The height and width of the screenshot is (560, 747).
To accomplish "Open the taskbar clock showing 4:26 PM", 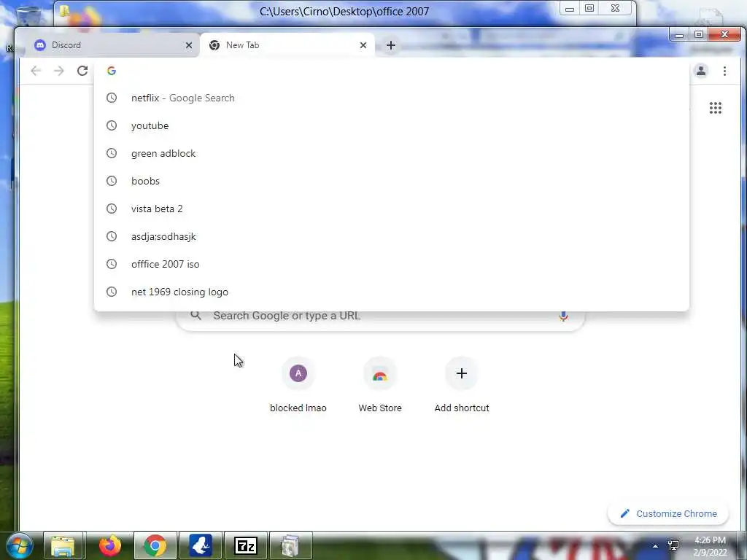I will (x=711, y=546).
